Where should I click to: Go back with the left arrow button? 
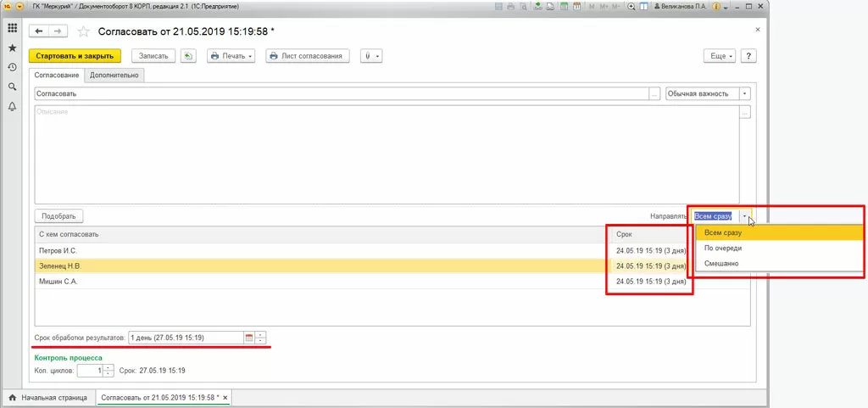39,31
